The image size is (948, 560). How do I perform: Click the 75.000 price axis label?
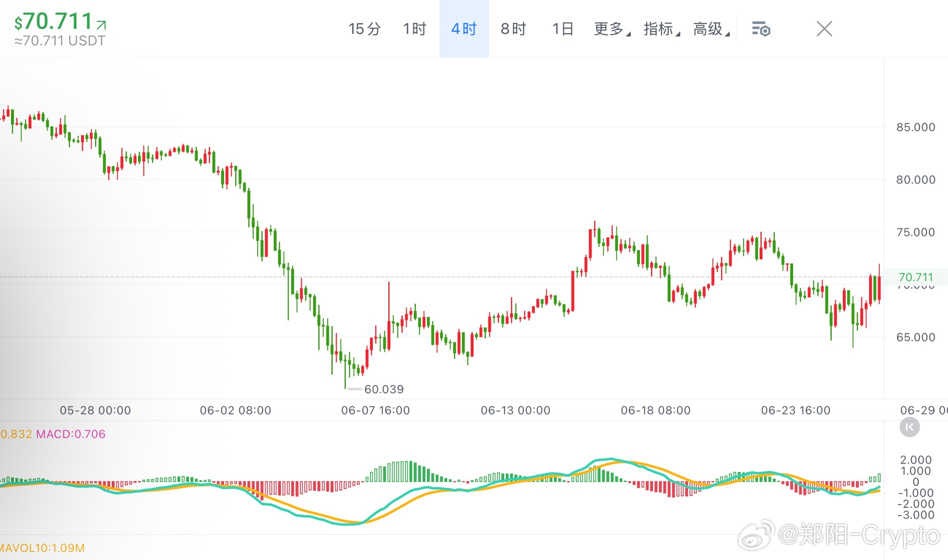click(916, 232)
